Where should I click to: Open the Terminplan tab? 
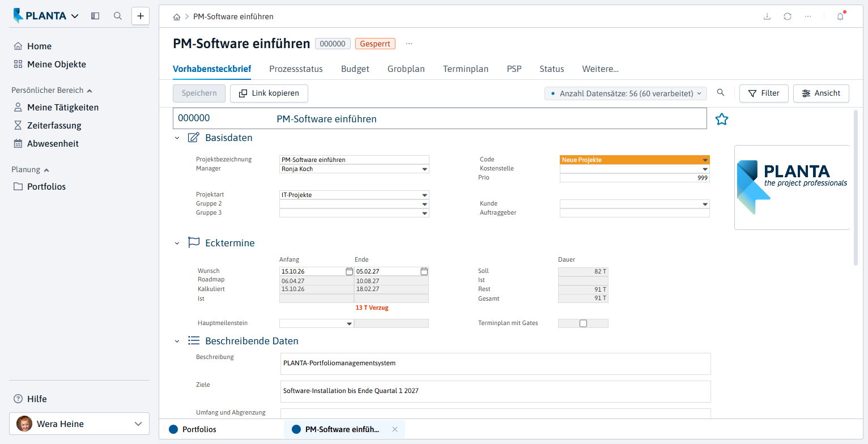[466, 69]
